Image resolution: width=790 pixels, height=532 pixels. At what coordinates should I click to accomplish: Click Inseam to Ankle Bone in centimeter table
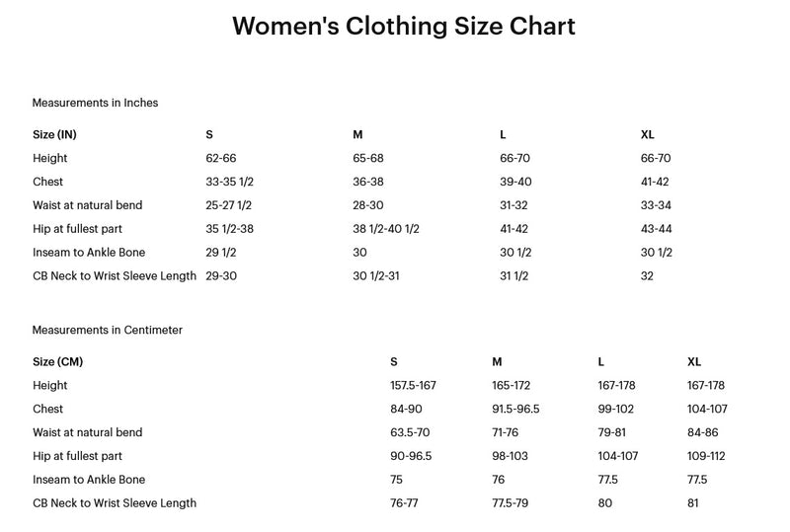(89, 480)
